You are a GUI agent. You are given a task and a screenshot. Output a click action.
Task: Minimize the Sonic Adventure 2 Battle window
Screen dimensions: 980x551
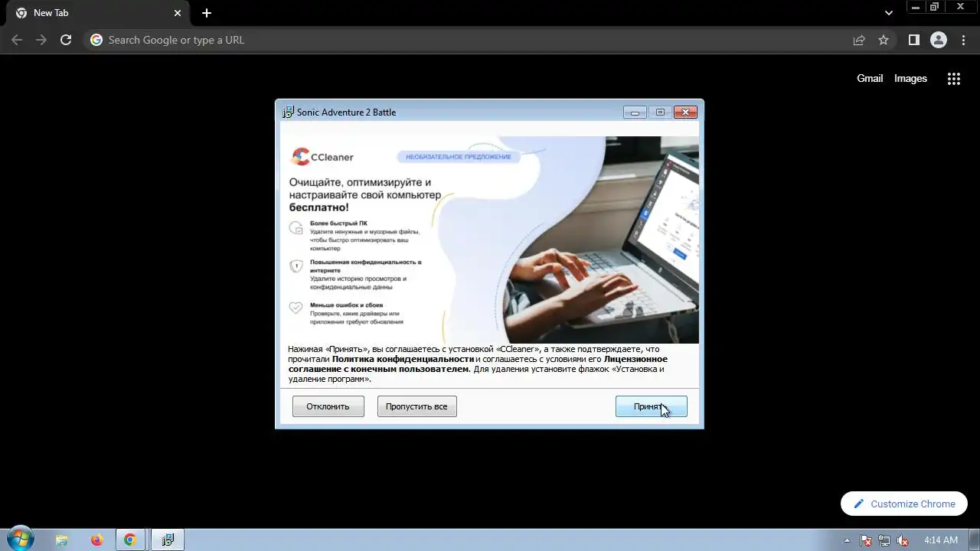click(635, 112)
